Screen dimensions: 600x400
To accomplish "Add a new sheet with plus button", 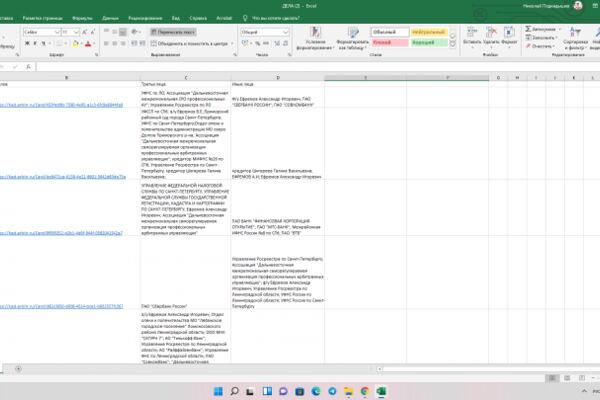I will coord(18,369).
